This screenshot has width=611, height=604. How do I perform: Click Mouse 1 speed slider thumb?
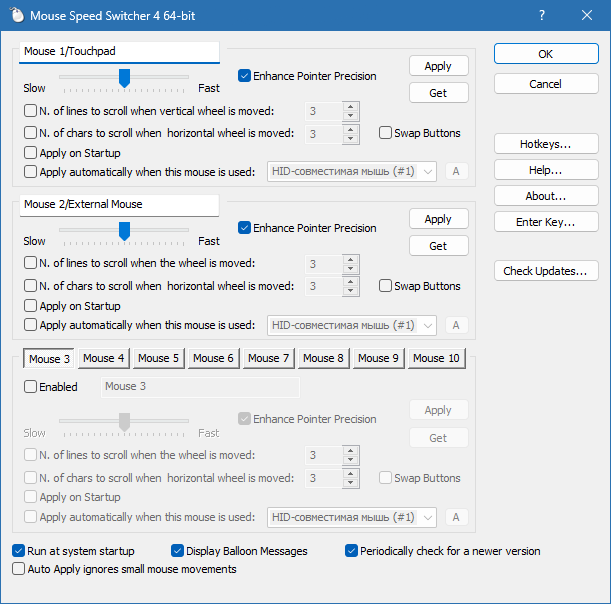point(124,78)
